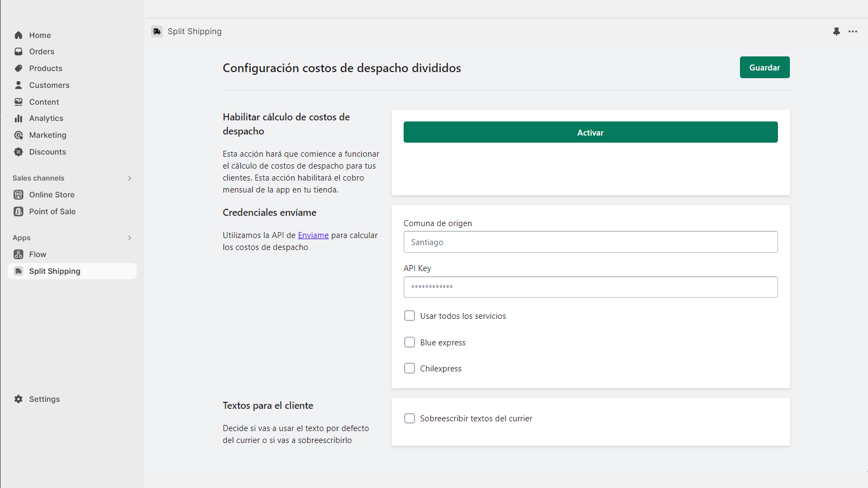The width and height of the screenshot is (868, 488).
Task: Check the Chilexpress carrier option
Action: 410,368
